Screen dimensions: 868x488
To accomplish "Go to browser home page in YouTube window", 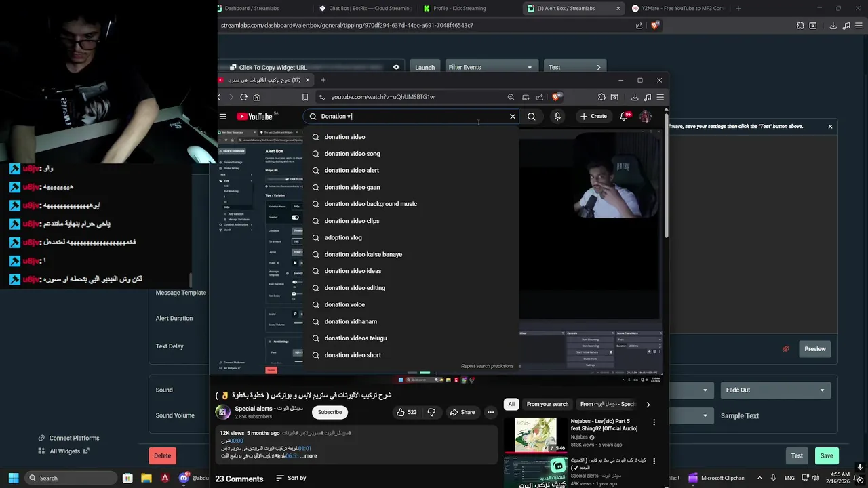I will click(x=256, y=97).
